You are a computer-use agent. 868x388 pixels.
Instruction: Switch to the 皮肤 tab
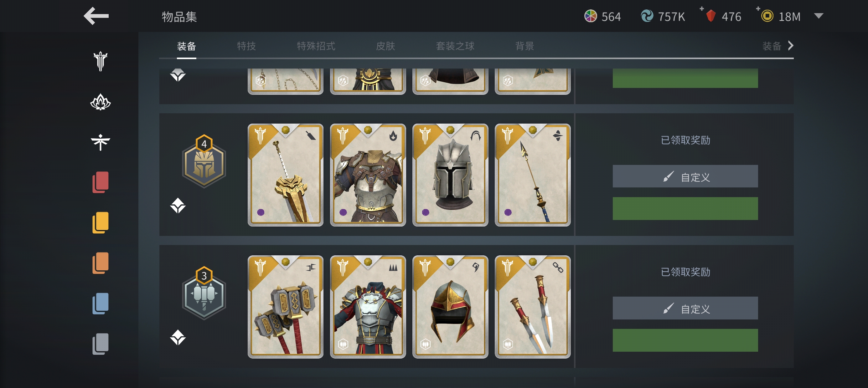tap(385, 46)
